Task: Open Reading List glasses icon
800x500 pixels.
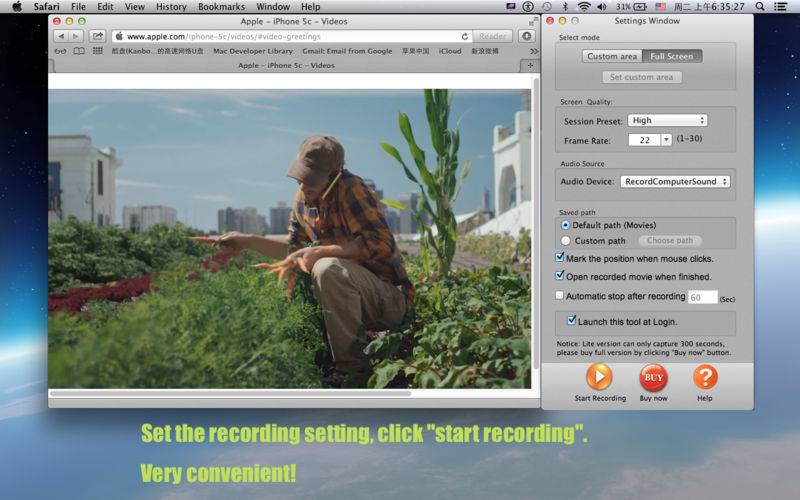Action: coord(60,51)
